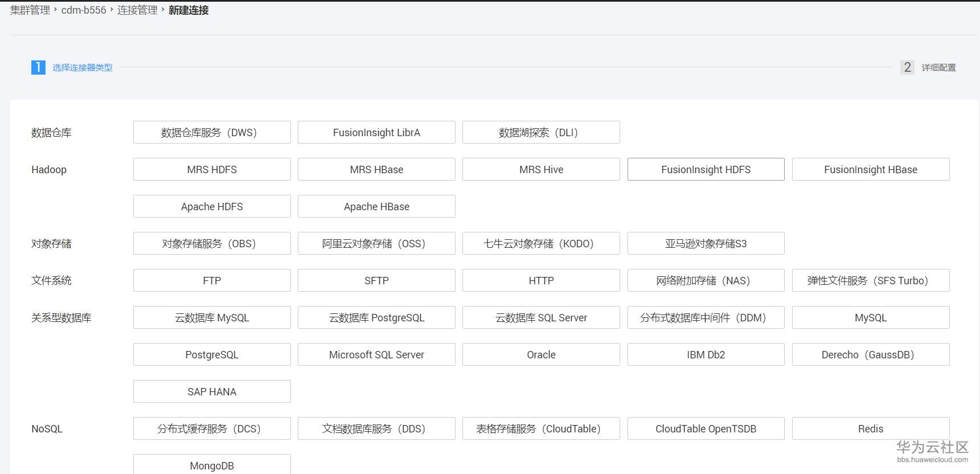Click the 对象存储 category label

tap(51, 244)
